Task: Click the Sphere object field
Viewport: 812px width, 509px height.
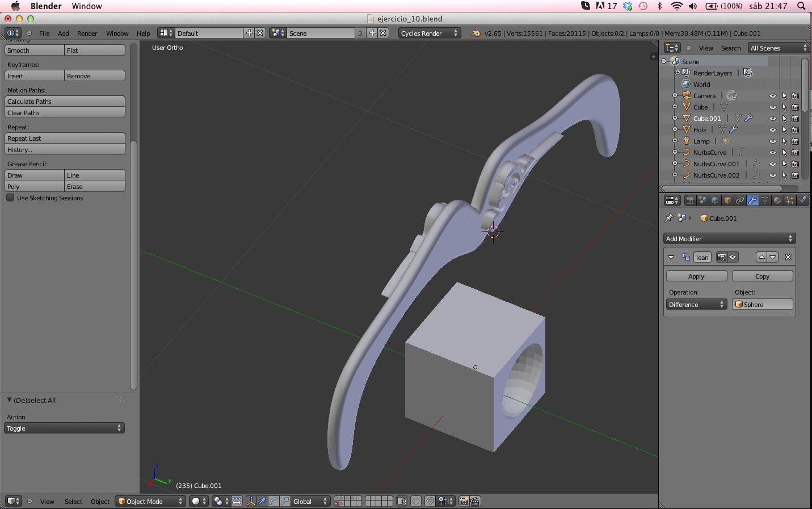Action: pos(762,305)
